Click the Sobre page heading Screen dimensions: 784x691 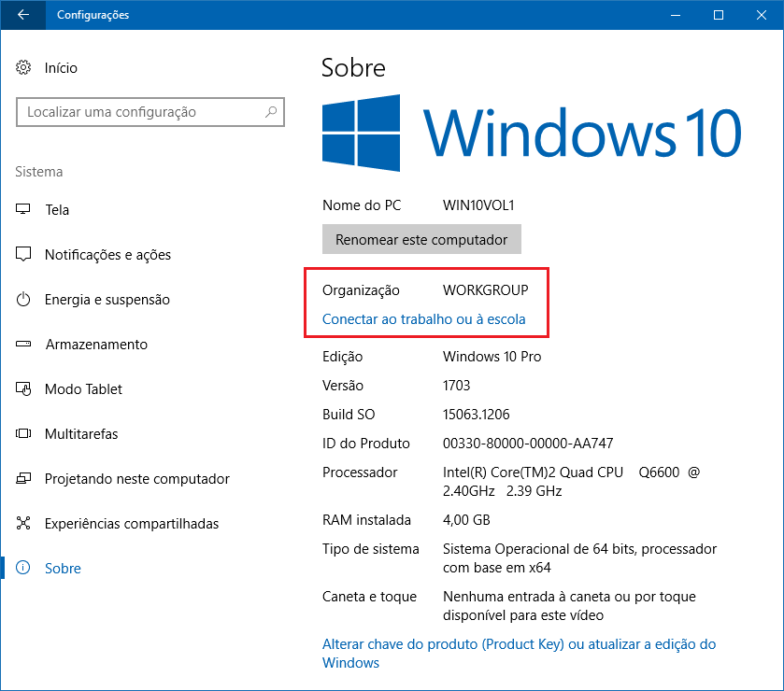(x=353, y=68)
